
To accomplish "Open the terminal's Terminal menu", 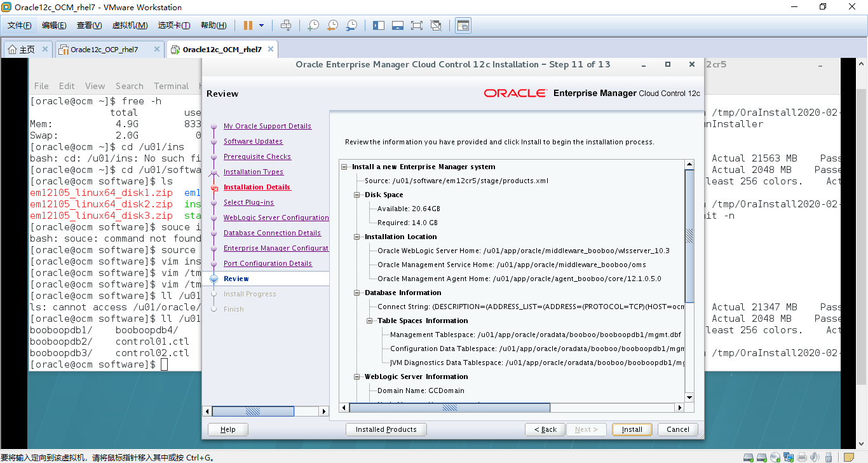I will tap(171, 86).
